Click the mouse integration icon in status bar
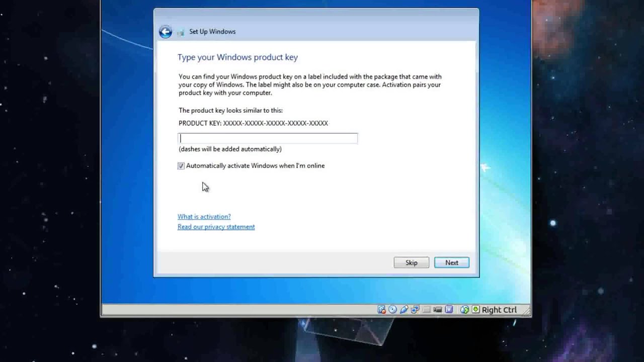Image resolution: width=644 pixels, height=362 pixels. coord(464,310)
